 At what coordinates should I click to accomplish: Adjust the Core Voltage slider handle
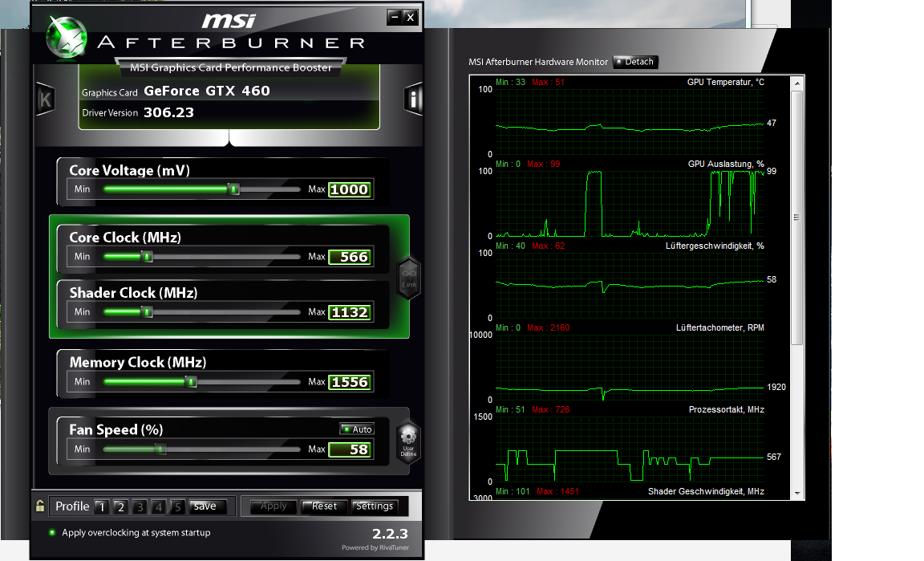click(234, 189)
